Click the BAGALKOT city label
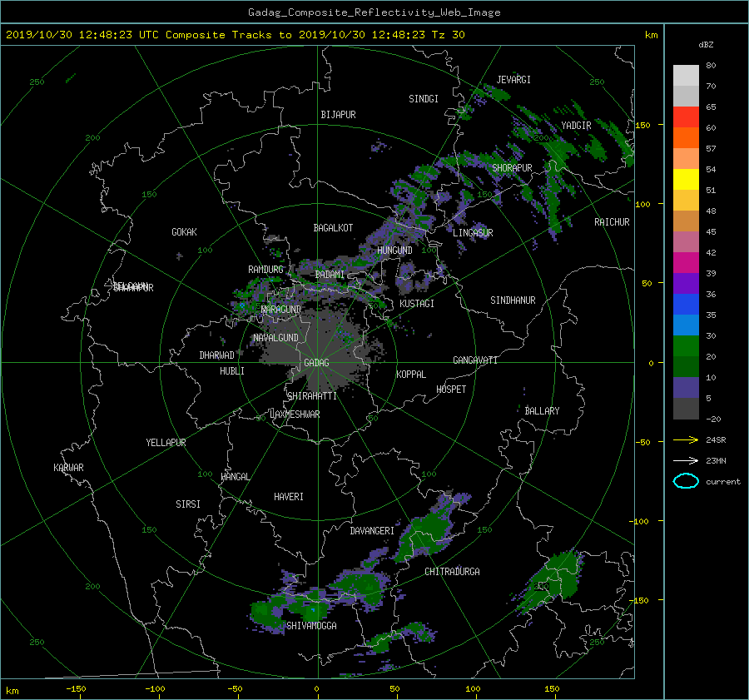Image resolution: width=749 pixels, height=700 pixels. (333, 228)
